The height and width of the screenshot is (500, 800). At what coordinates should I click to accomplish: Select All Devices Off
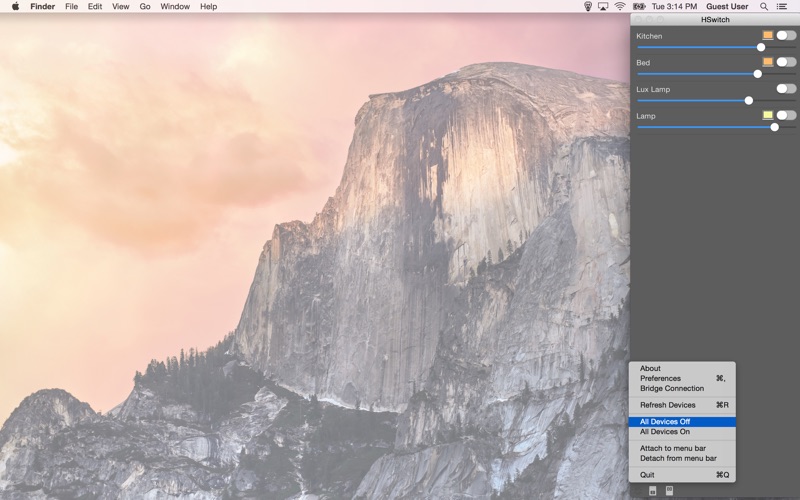click(682, 421)
